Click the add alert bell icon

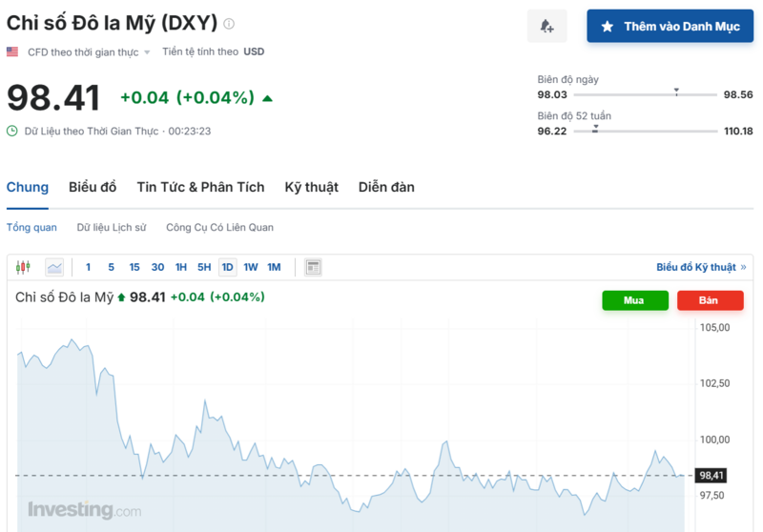546,27
